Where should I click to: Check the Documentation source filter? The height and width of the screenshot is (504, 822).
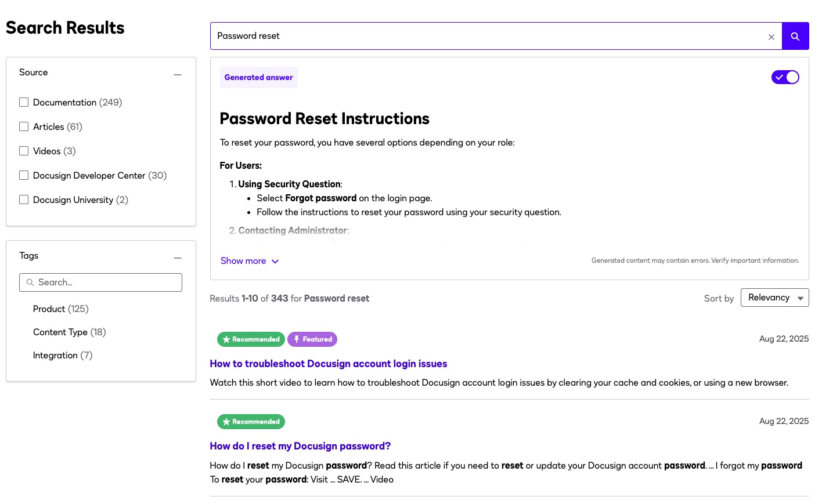[x=24, y=102]
